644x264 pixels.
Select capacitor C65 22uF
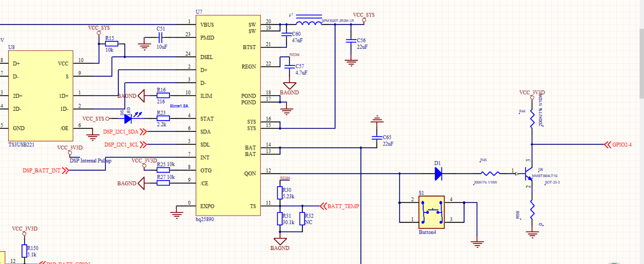coord(377,138)
